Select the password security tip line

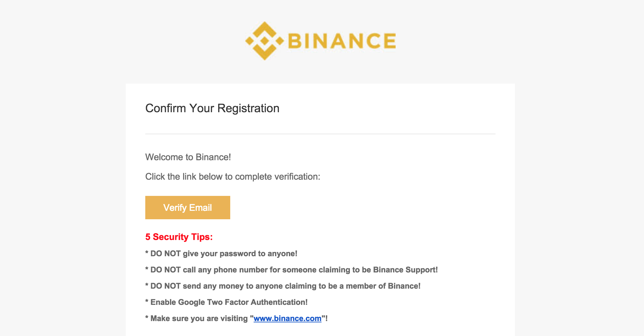click(x=221, y=254)
